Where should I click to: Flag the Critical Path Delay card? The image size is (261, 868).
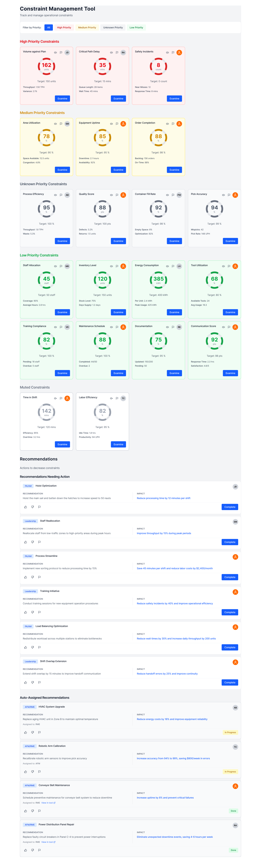pos(117,53)
